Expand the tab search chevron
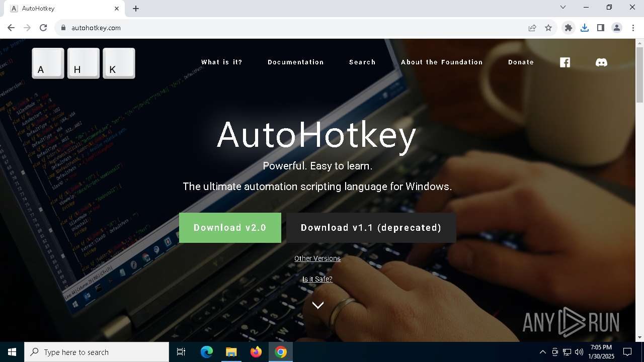This screenshot has height=362, width=644. (563, 7)
